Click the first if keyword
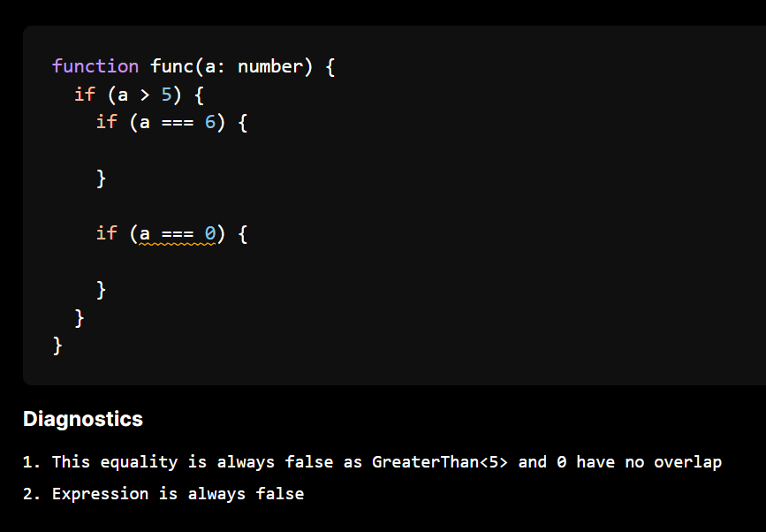The width and height of the screenshot is (766, 532). pyautogui.click(x=85, y=95)
